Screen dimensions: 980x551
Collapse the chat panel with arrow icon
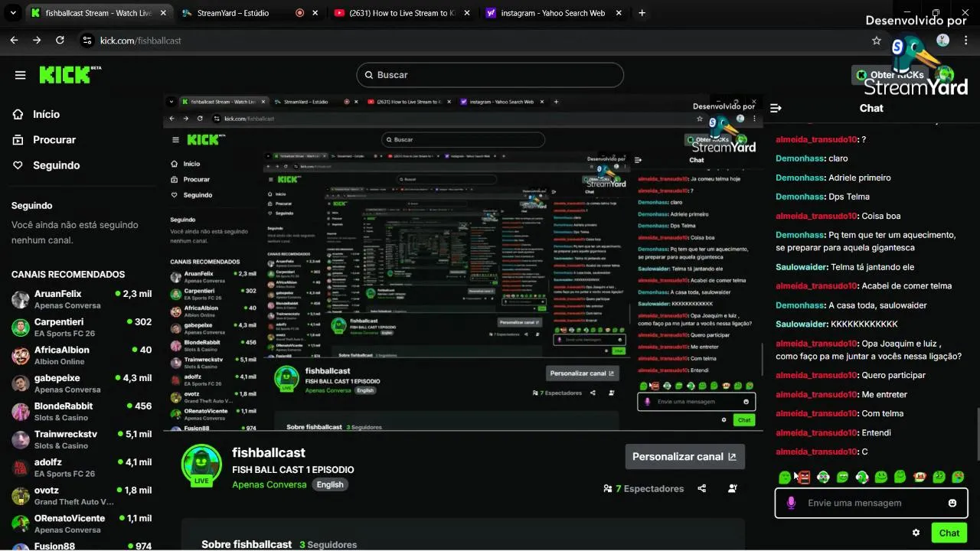click(776, 108)
